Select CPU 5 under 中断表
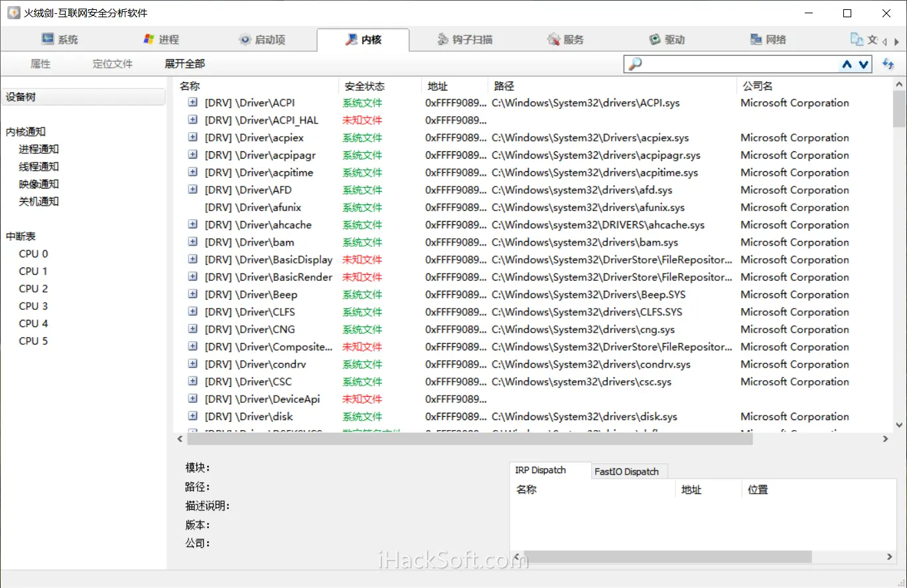907x588 pixels. (x=33, y=341)
